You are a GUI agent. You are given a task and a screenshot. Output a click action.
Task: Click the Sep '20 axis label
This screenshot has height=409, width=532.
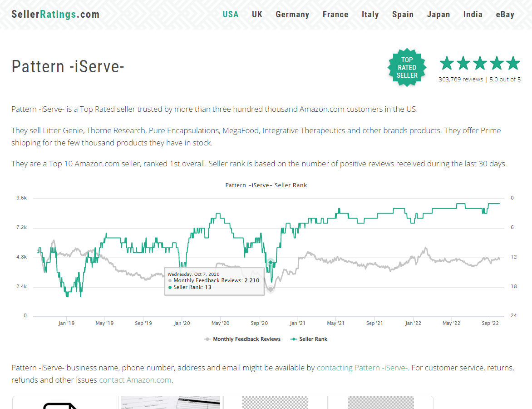pos(259,323)
